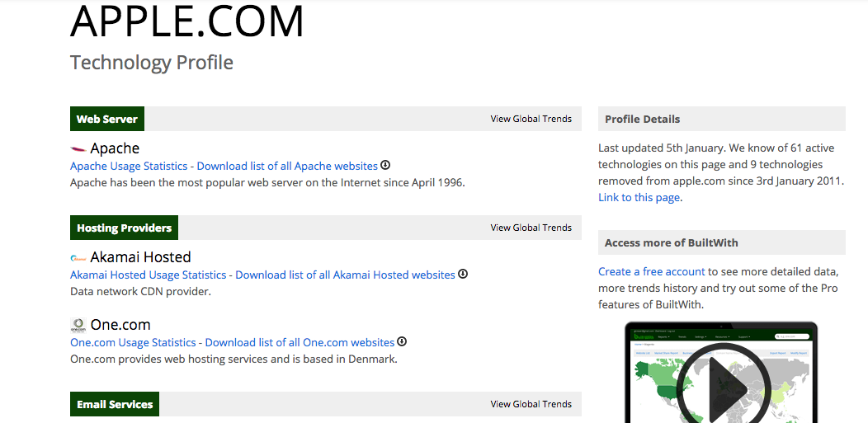Click download icon after One.com websites link

(402, 341)
